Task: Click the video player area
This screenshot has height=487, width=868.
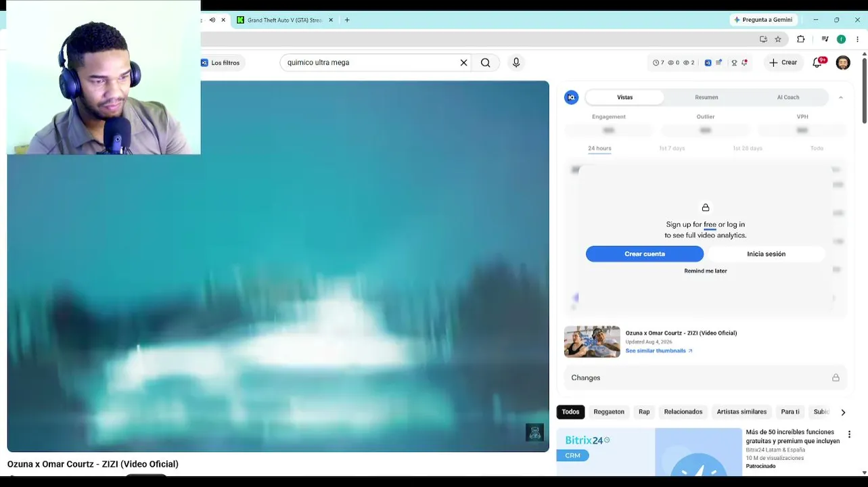Action: pyautogui.click(x=278, y=266)
